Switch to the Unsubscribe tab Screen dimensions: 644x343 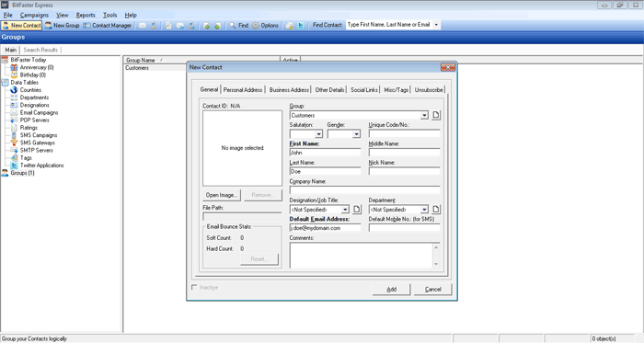click(x=429, y=90)
